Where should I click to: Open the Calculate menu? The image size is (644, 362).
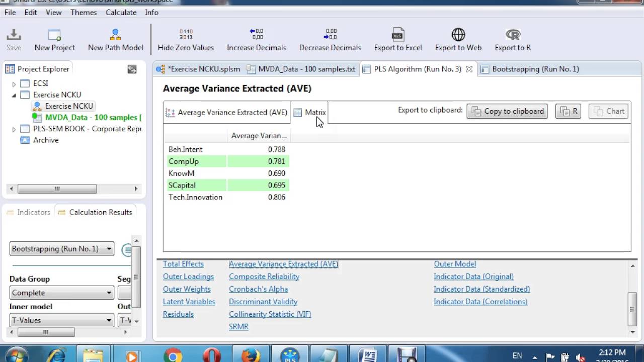click(121, 13)
